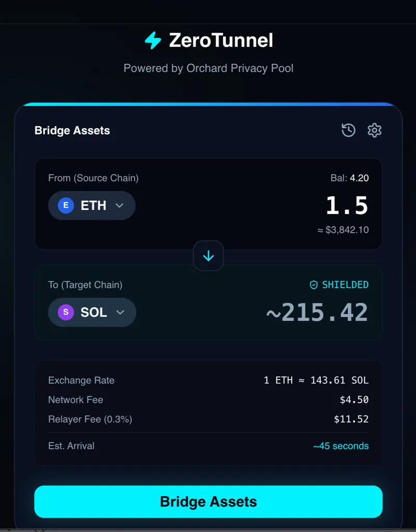Viewport: 416px width, 532px height.
Task: Swap chains with the down arrow button
Action: click(209, 256)
